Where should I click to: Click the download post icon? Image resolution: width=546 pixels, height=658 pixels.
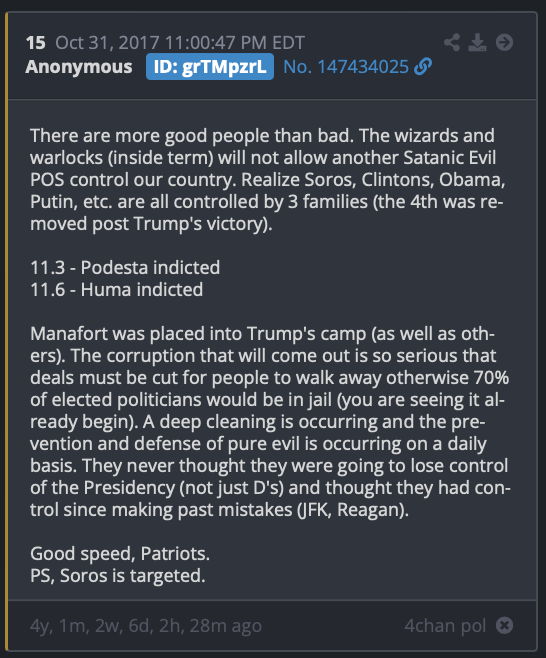click(x=477, y=42)
